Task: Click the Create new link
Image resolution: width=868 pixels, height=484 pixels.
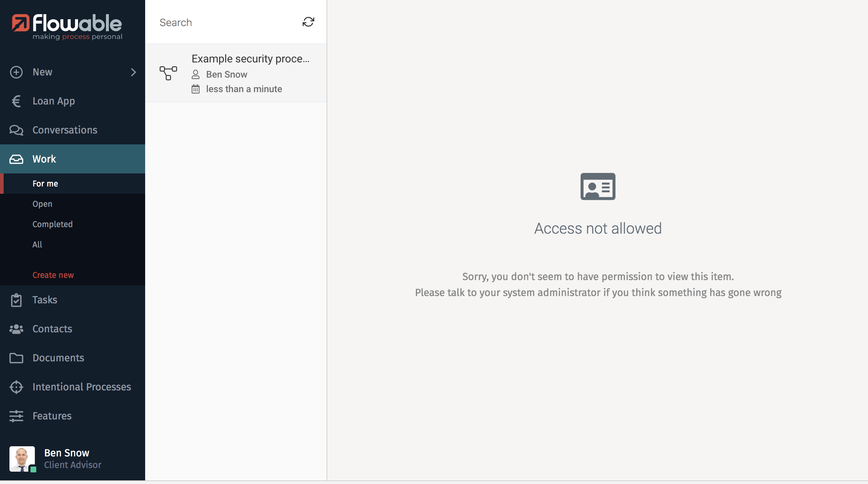Action: point(53,275)
